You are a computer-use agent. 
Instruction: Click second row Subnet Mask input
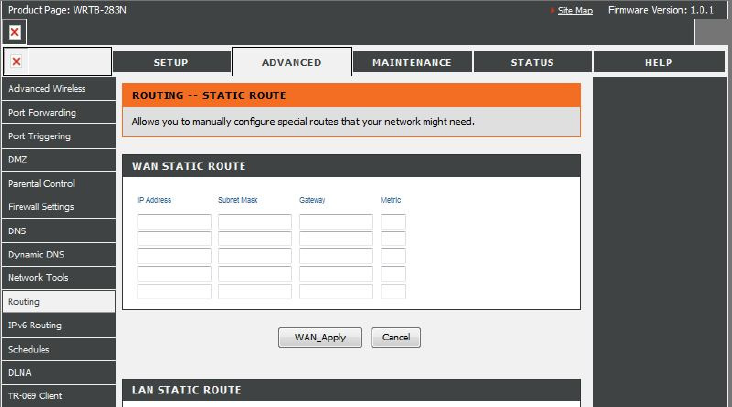point(255,239)
